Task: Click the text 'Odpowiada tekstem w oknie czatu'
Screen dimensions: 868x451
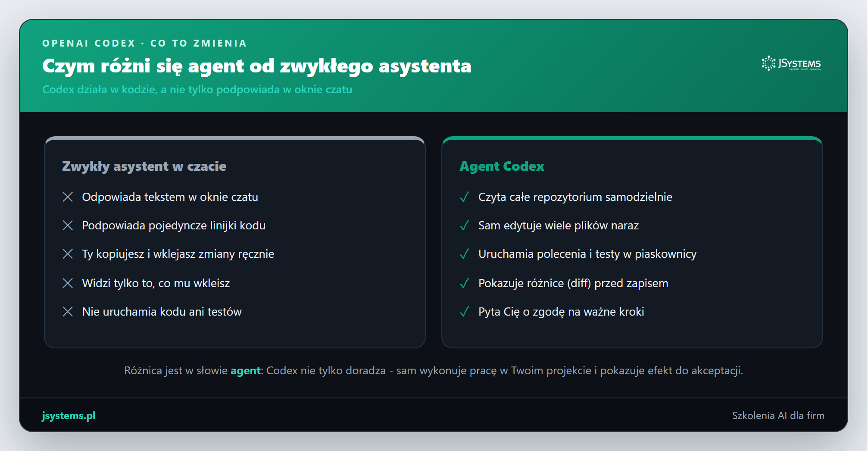Action: [170, 197]
